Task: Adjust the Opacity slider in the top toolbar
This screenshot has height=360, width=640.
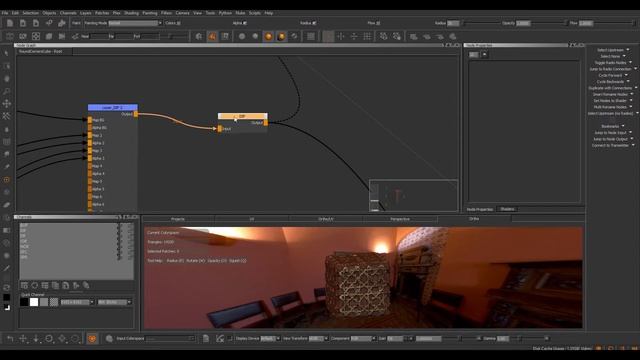Action: [549, 23]
